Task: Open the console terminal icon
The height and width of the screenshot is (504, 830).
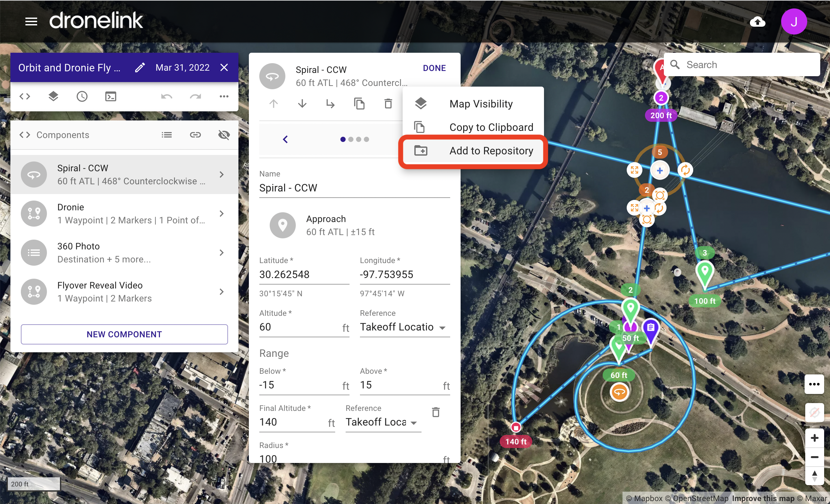Action: tap(110, 97)
